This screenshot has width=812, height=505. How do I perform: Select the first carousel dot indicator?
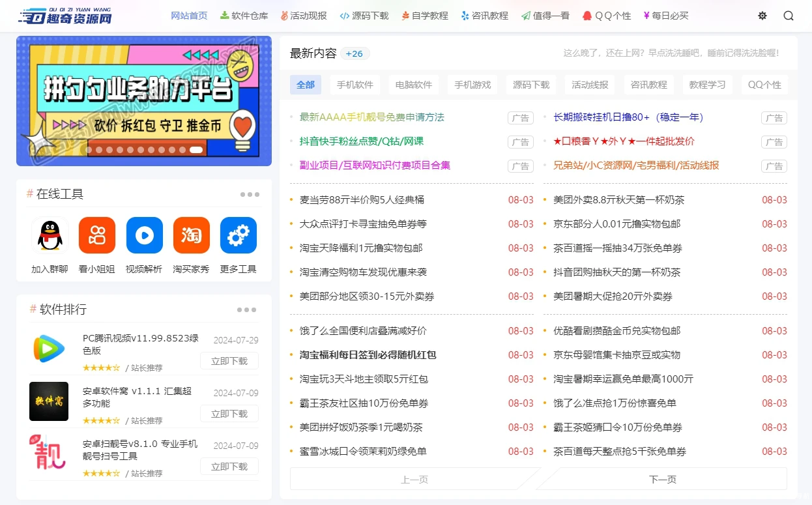(x=89, y=150)
